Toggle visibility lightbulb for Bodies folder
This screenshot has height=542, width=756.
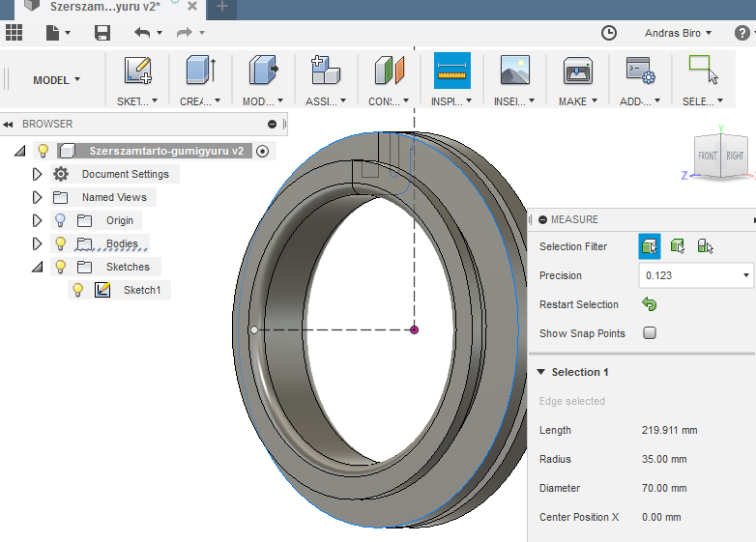pos(60,243)
